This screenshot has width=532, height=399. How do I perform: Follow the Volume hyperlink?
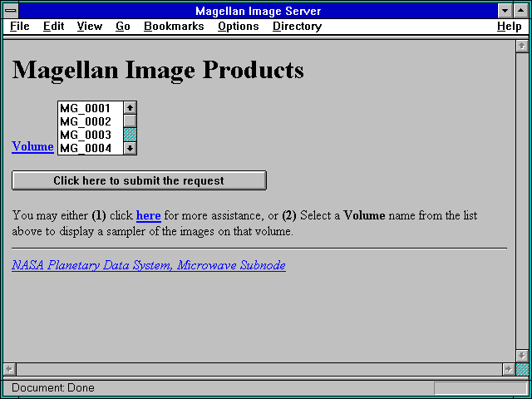(32, 146)
